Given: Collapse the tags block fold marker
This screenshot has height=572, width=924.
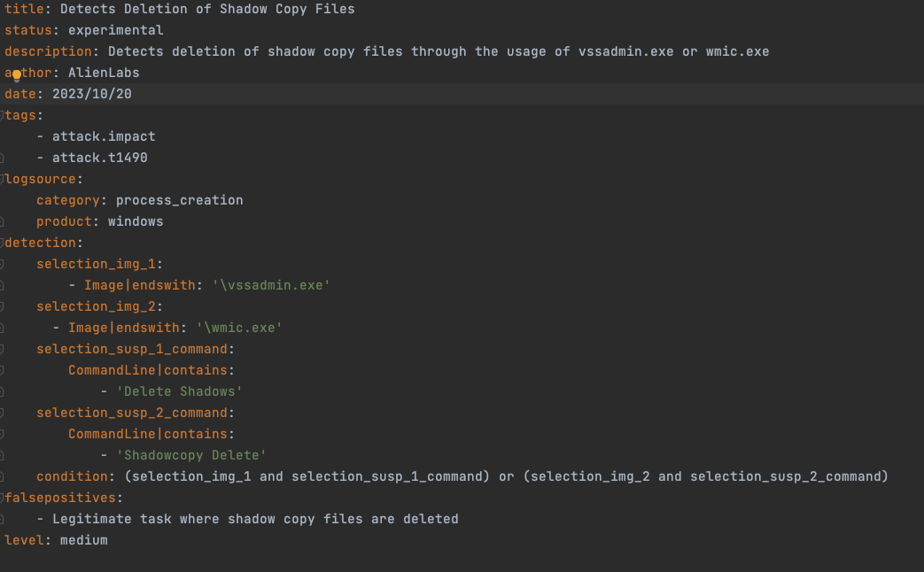Looking at the screenshot, I should point(3,115).
